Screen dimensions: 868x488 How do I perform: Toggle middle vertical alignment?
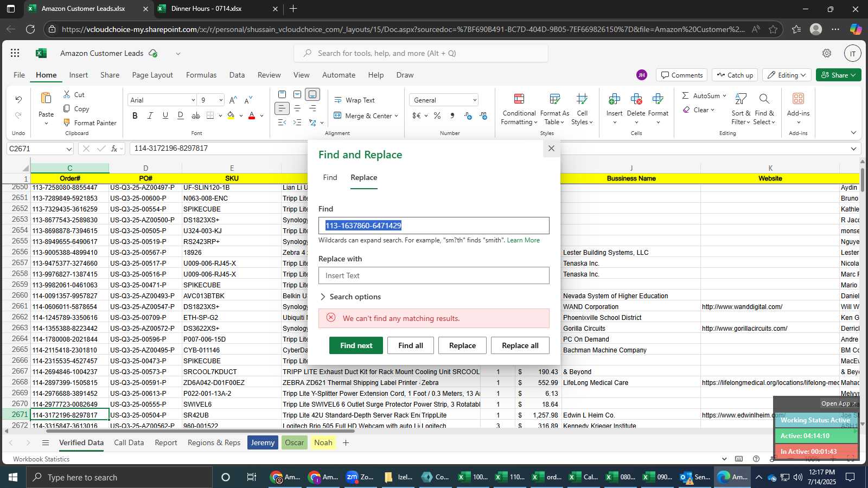[297, 94]
